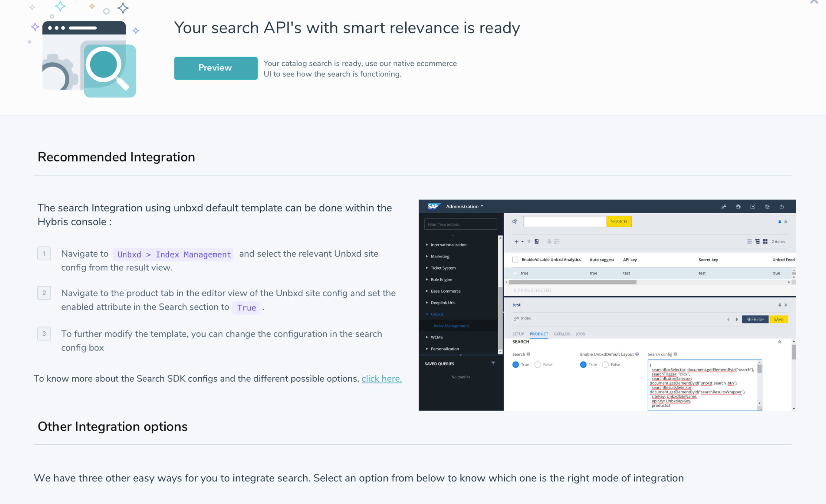This screenshot has height=504, width=826.
Task: Switch to grid view icon
Action: 765,241
